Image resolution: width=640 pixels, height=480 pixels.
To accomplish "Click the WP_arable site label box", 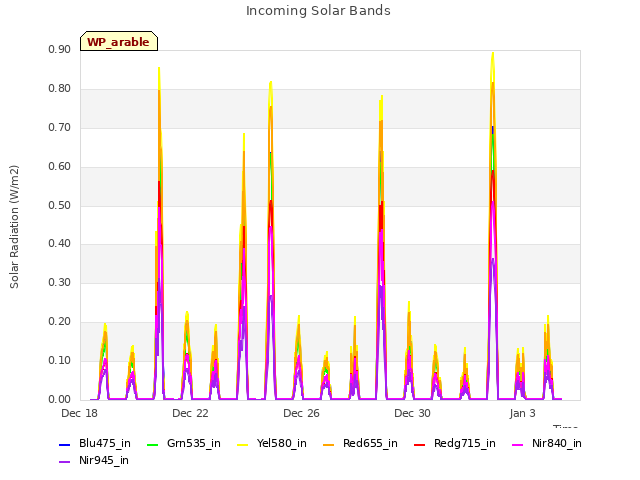I will coord(119,41).
